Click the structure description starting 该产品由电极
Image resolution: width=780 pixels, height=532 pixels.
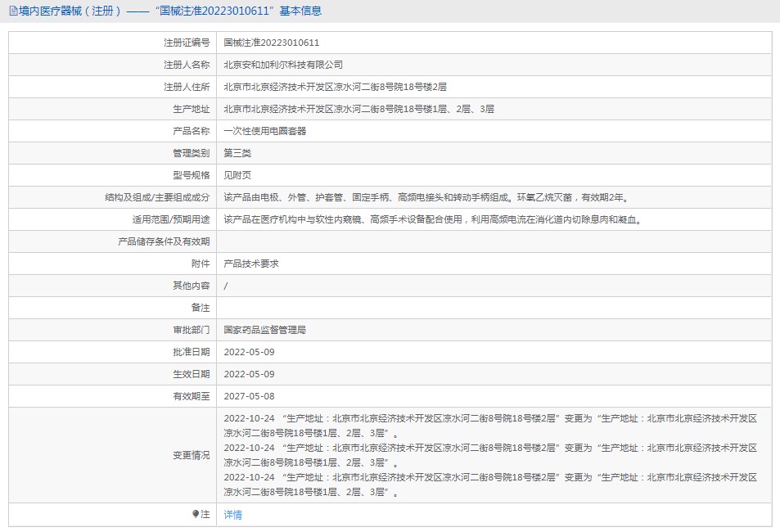pyautogui.click(x=426, y=197)
